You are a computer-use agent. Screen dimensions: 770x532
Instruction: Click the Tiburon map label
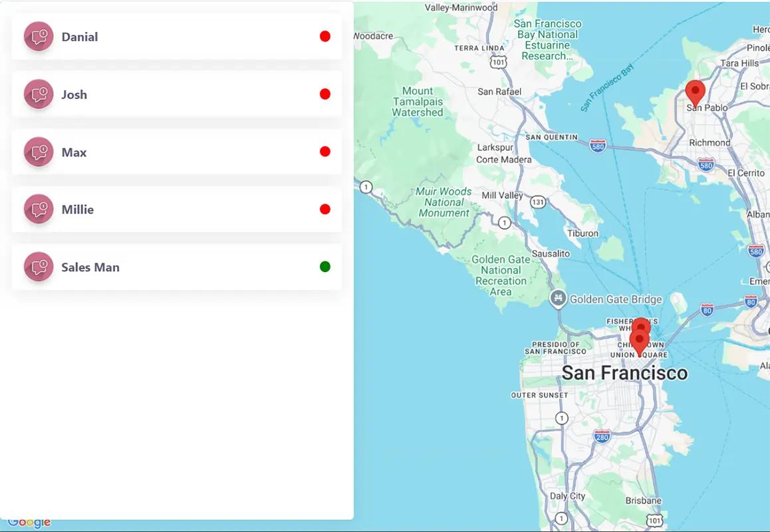click(583, 233)
